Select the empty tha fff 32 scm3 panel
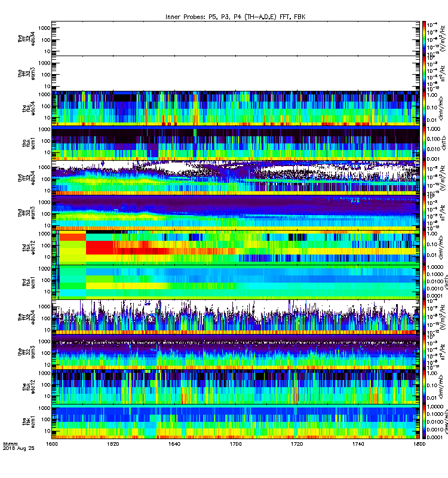Image resolution: width=448 pixels, height=478 pixels. (x=235, y=73)
